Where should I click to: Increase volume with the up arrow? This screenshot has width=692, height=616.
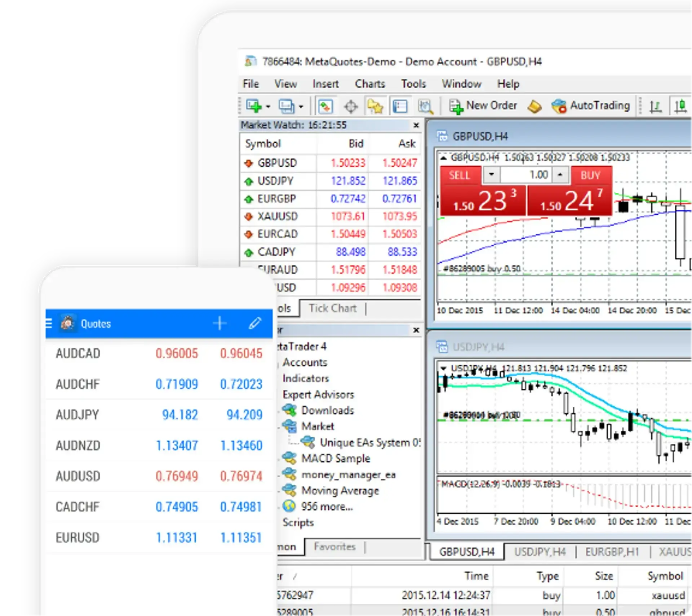point(560,175)
